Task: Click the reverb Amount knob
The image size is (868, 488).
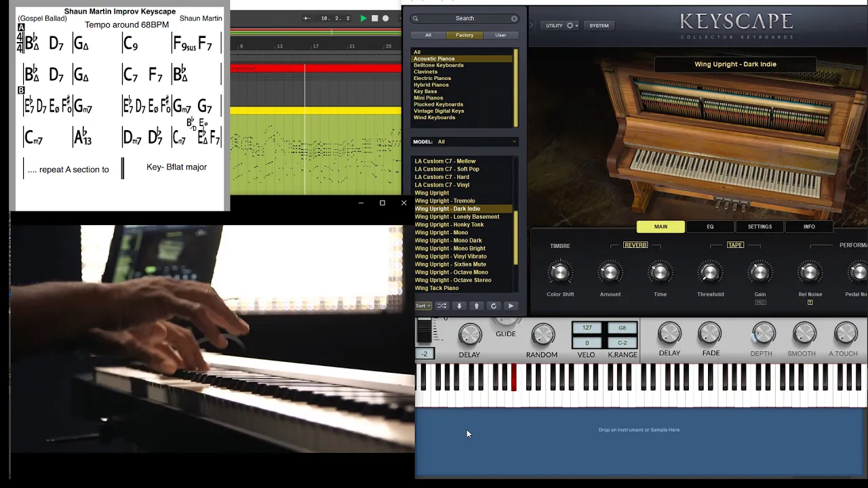Action: [610, 272]
